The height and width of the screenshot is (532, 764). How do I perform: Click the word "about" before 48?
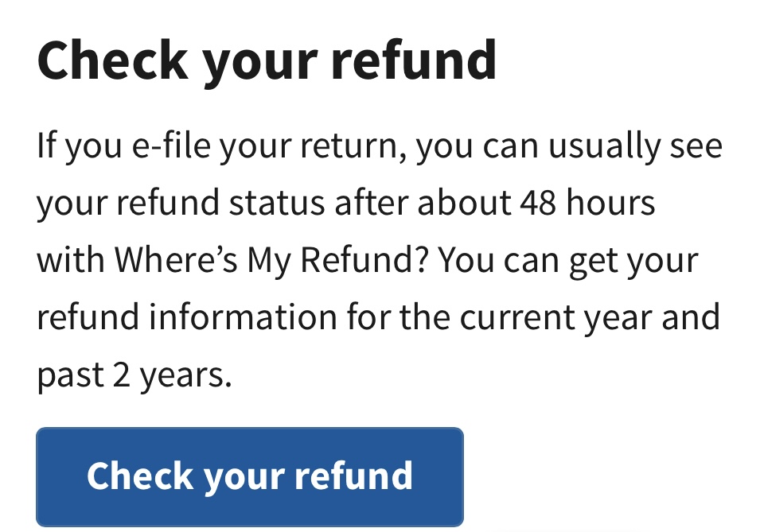click(x=463, y=203)
